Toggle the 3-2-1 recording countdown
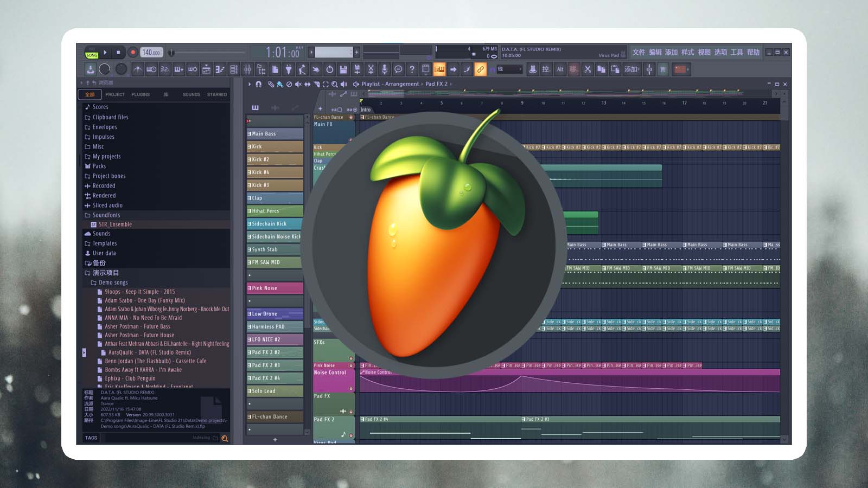The height and width of the screenshot is (488, 868). [165, 69]
